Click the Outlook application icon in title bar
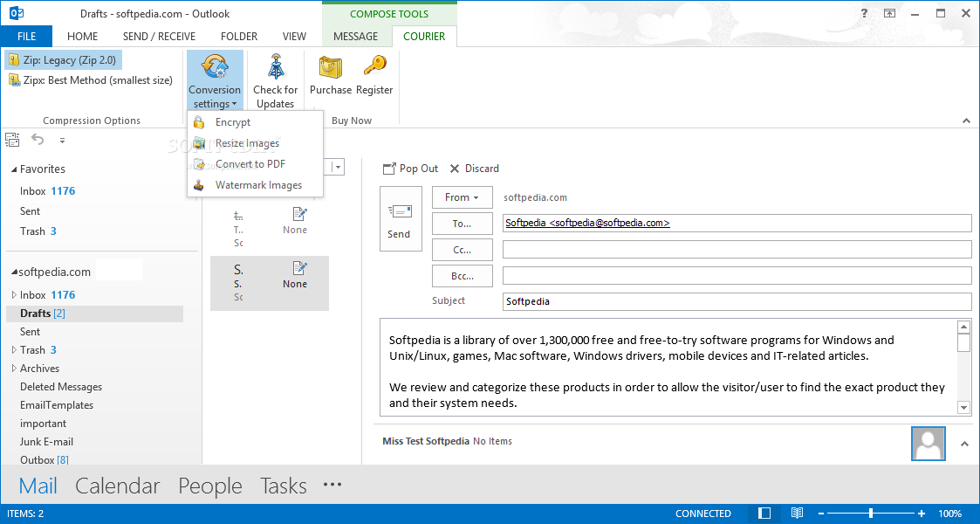This screenshot has height=524, width=980. click(x=17, y=13)
